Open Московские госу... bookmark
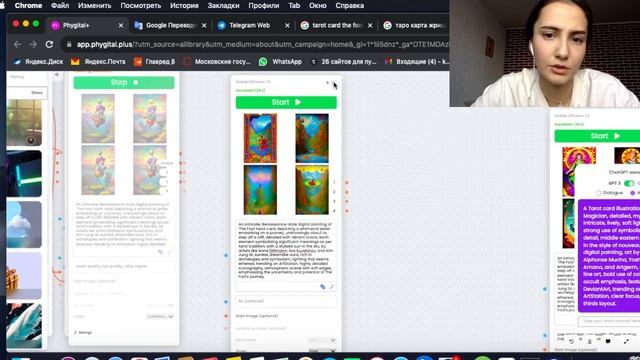 [217, 62]
